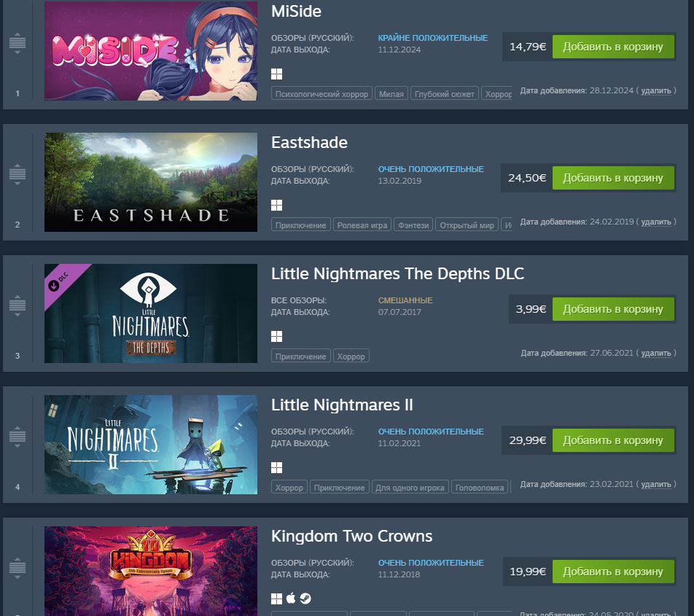Image resolution: width=694 pixels, height=616 pixels.
Task: Click the reorder handle for Eastshade
Action: point(17,174)
